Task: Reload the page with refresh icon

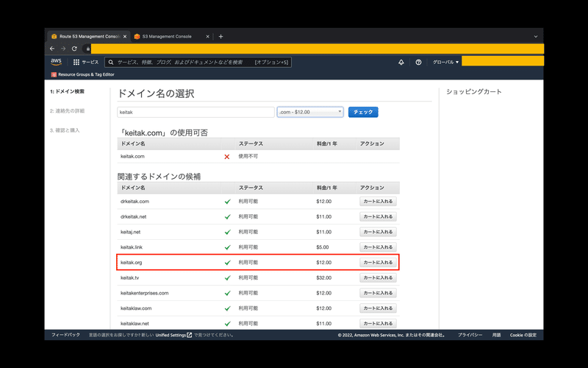Action: click(x=74, y=49)
